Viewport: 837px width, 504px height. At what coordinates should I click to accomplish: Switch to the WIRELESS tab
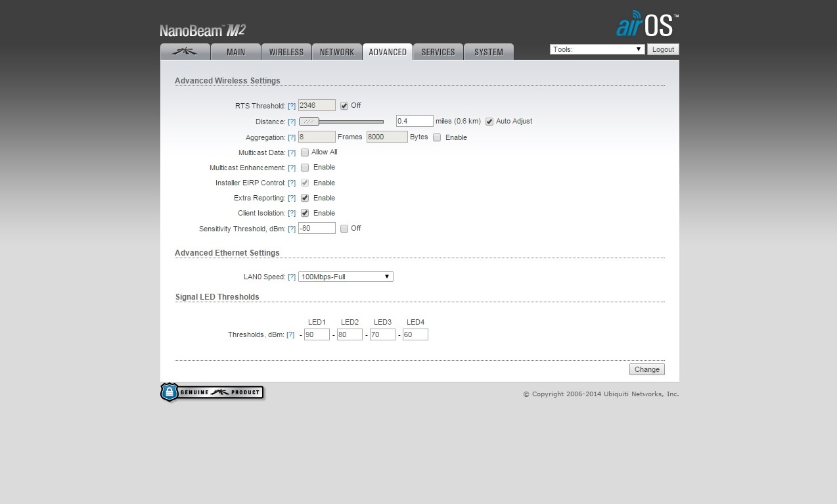coord(286,52)
